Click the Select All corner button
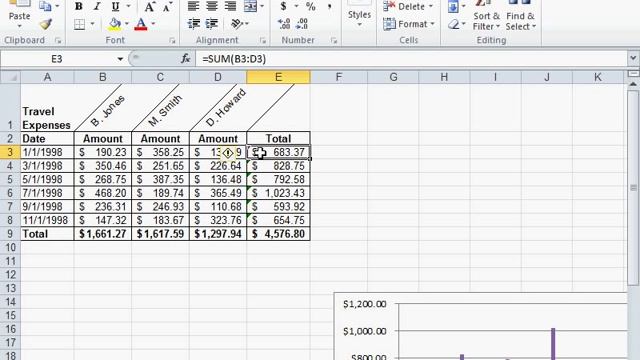The width and height of the screenshot is (640, 360). click(10, 77)
